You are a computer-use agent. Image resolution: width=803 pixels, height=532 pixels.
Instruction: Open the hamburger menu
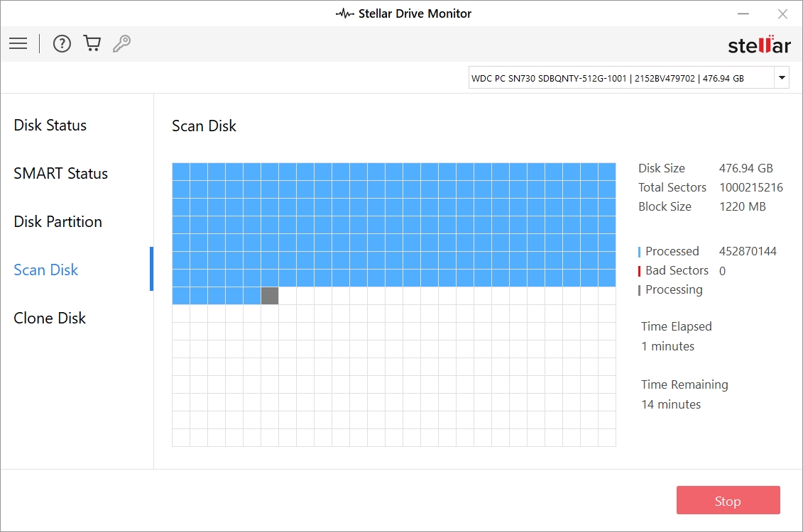[18, 44]
